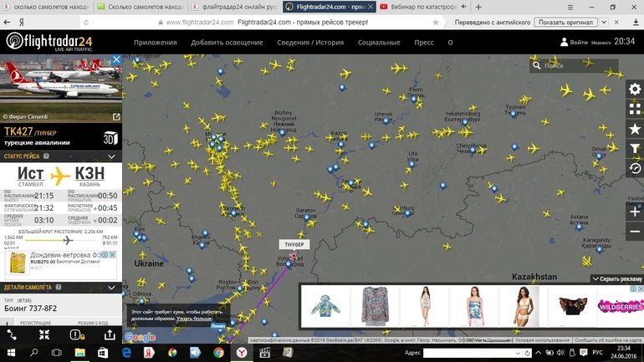Open the Приложения menu
This screenshot has height=362, width=644.
coord(156,42)
